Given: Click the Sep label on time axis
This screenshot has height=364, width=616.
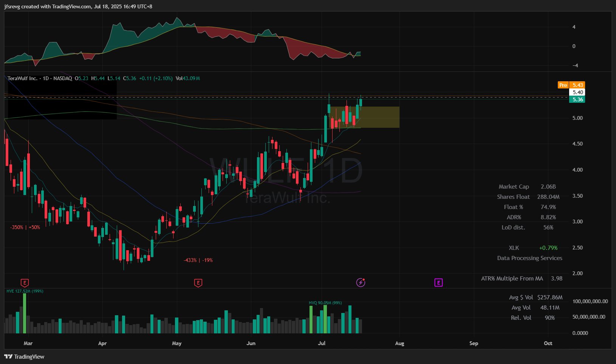Looking at the screenshot, I should click(x=474, y=343).
